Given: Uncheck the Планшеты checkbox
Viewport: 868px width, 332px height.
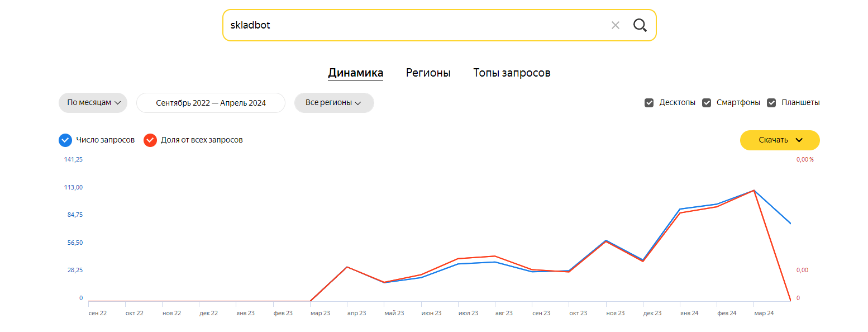Looking at the screenshot, I should coord(772,103).
